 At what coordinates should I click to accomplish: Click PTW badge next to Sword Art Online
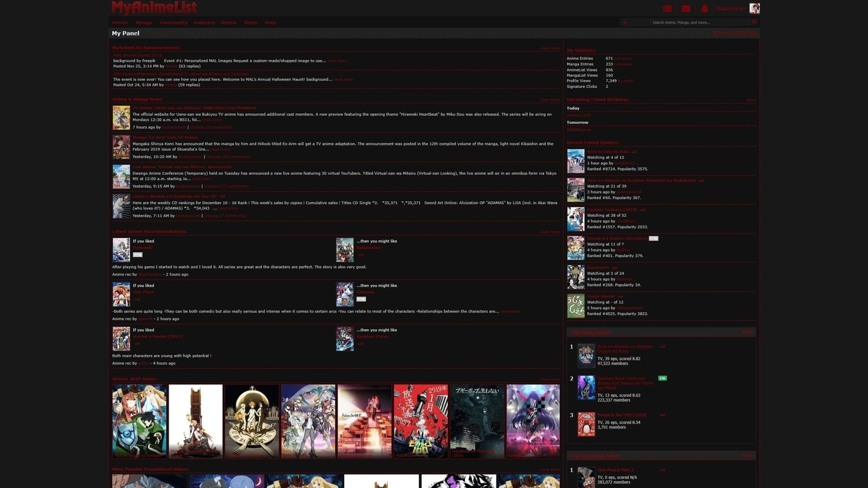pyautogui.click(x=654, y=239)
